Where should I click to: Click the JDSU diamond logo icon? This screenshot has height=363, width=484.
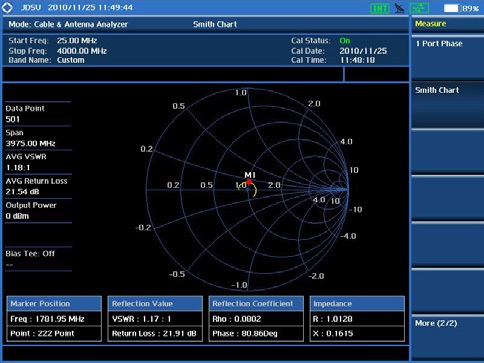click(7, 7)
